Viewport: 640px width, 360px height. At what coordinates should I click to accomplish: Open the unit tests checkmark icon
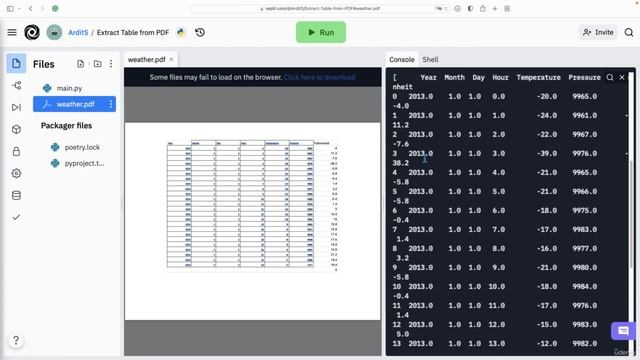(16, 217)
